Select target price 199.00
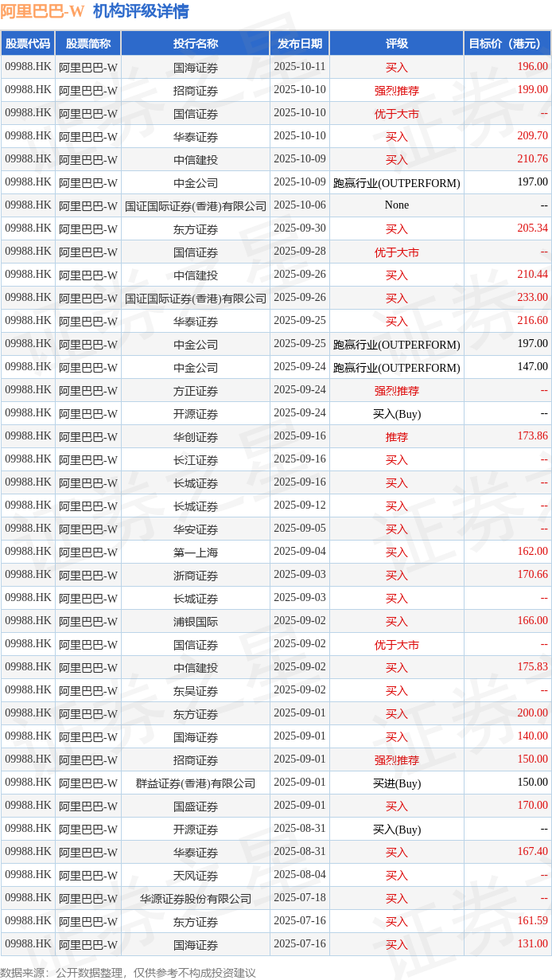Viewport: 552px width, 980px height. tap(532, 90)
